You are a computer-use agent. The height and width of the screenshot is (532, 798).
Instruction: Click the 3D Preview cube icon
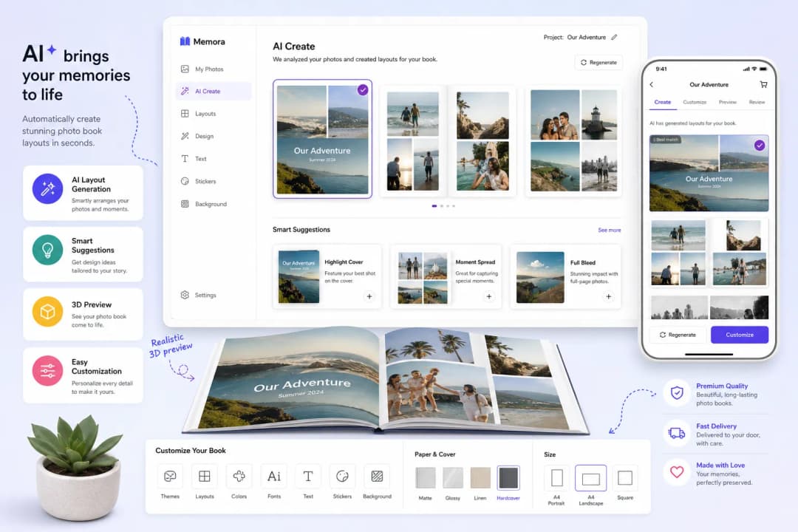click(x=48, y=311)
